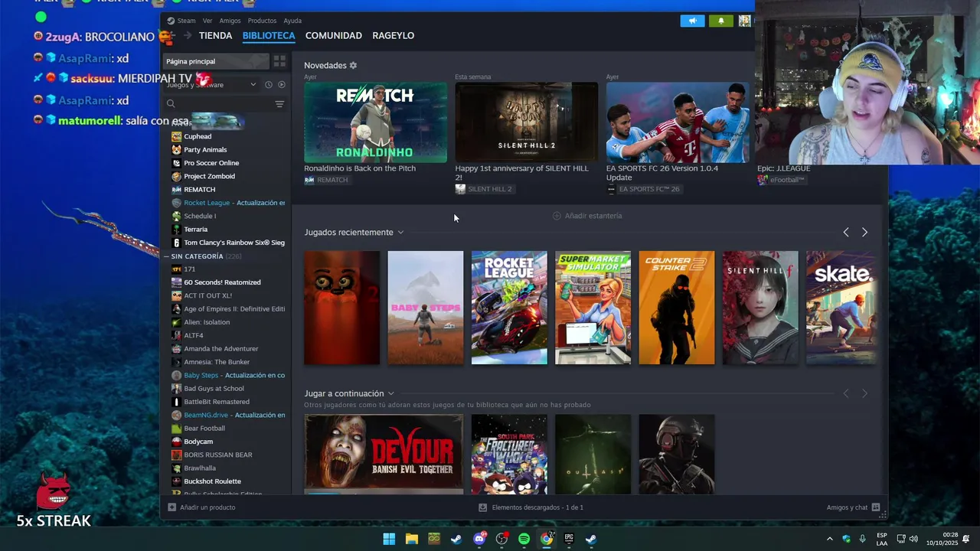The width and height of the screenshot is (980, 551).
Task: Click Añadir estantería
Action: pyautogui.click(x=587, y=216)
